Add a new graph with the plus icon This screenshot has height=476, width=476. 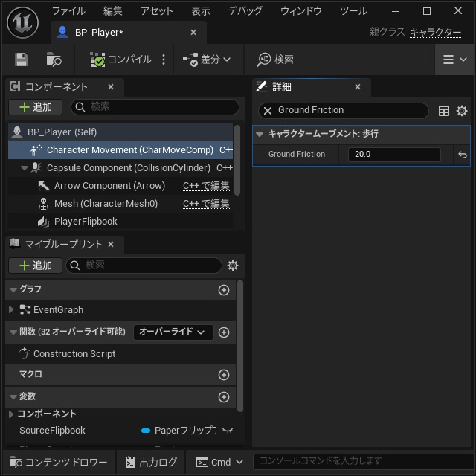click(x=224, y=290)
